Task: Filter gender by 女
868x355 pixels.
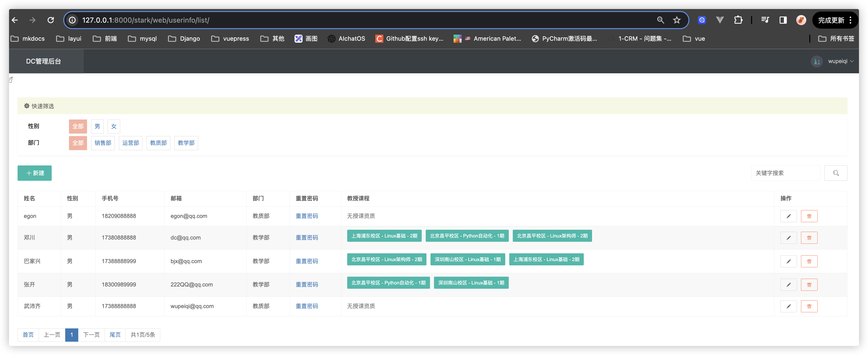Action: [114, 127]
